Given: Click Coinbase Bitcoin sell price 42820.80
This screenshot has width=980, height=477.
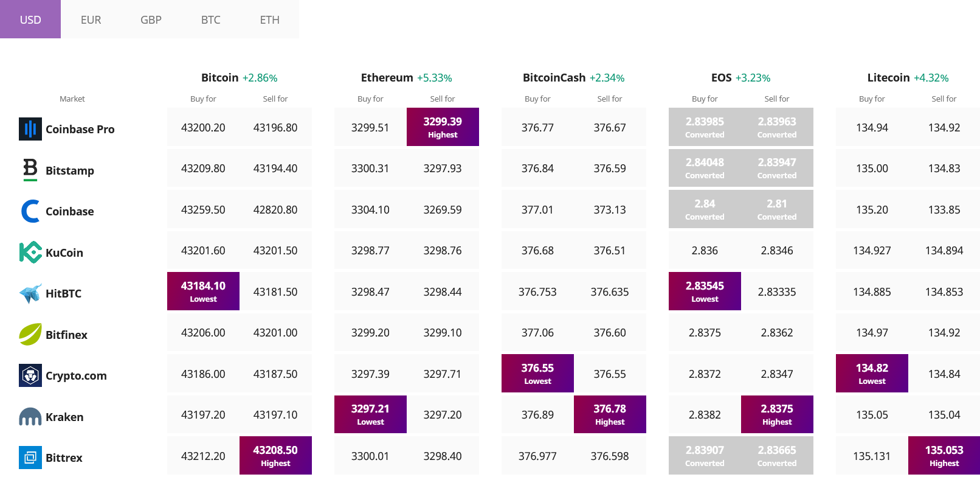Looking at the screenshot, I should [275, 210].
